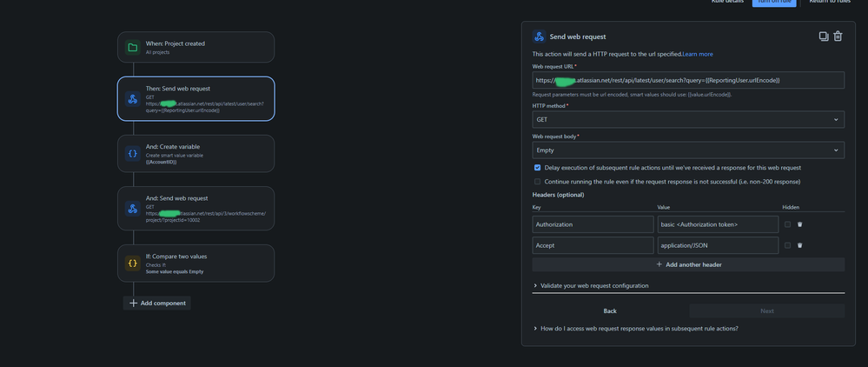Duplicate this action with the copy icon
The height and width of the screenshot is (367, 868).
[x=824, y=37]
